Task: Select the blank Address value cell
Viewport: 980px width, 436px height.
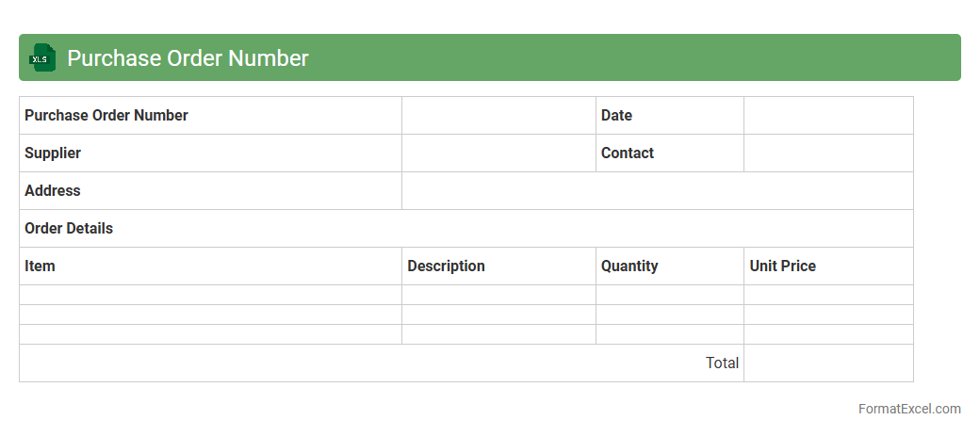Action: coord(657,191)
